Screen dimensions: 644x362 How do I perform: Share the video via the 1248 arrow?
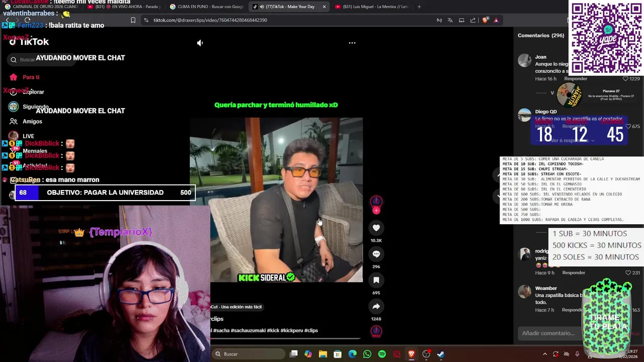click(x=376, y=306)
